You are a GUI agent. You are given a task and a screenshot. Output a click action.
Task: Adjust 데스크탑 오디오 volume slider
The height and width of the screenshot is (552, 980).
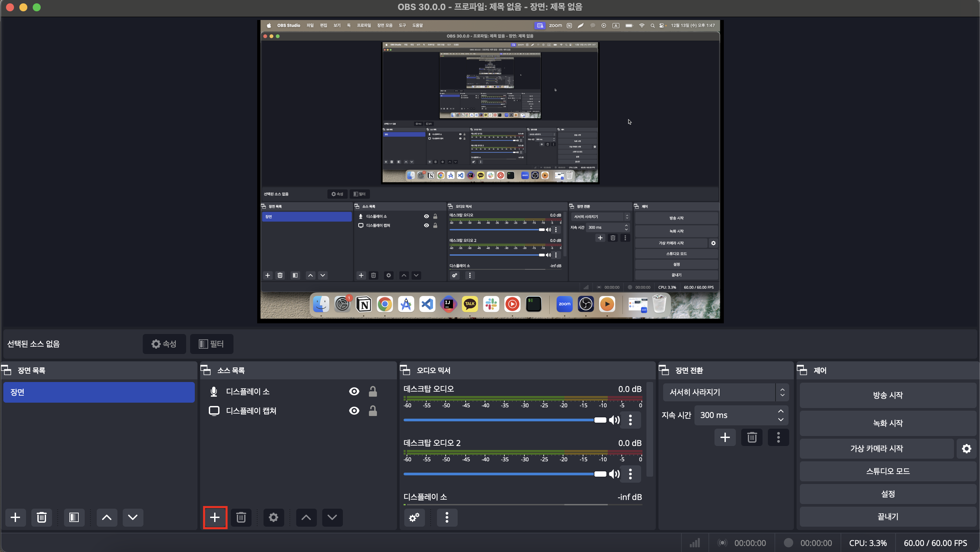(x=600, y=420)
